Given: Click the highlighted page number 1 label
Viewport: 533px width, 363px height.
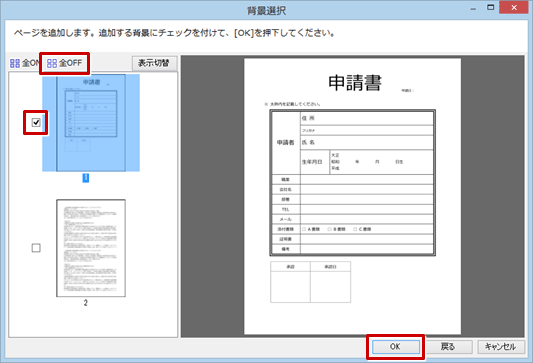Looking at the screenshot, I should pos(86,178).
